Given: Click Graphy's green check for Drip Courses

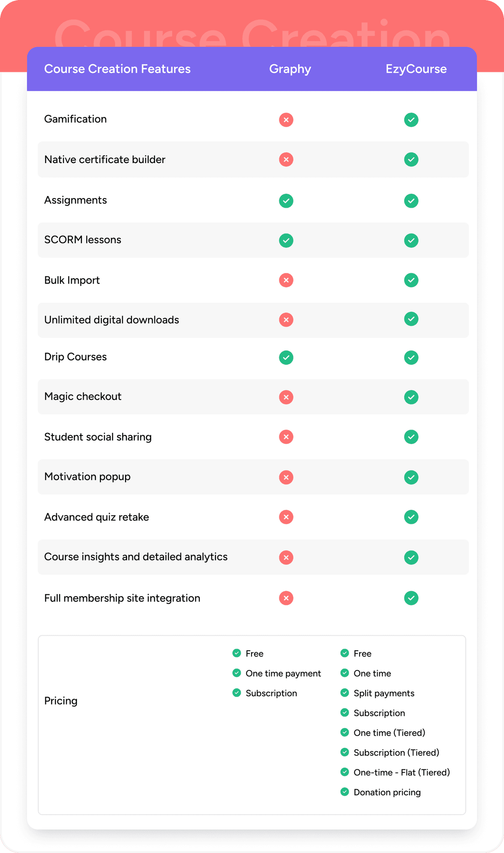Looking at the screenshot, I should tap(286, 357).
